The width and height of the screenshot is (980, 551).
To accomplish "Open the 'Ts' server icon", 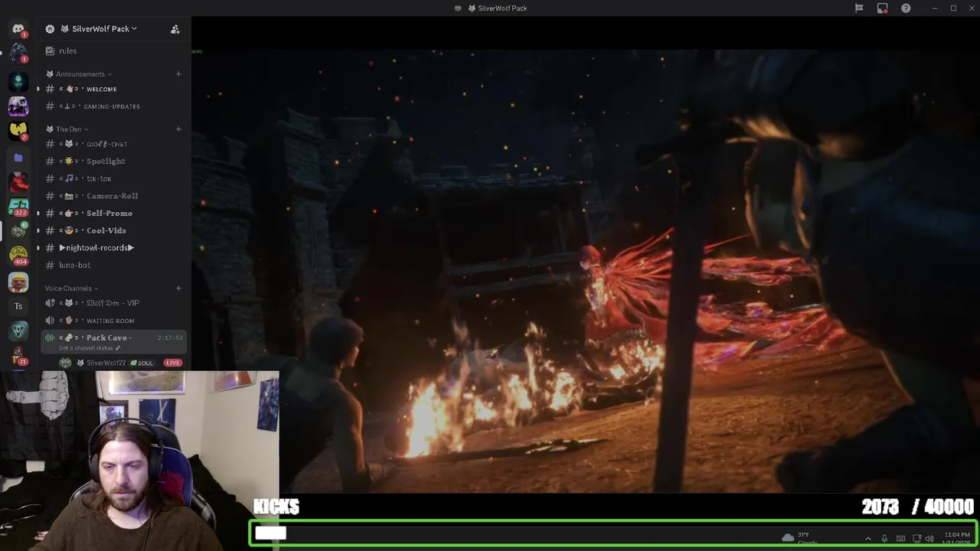I will pyautogui.click(x=18, y=306).
